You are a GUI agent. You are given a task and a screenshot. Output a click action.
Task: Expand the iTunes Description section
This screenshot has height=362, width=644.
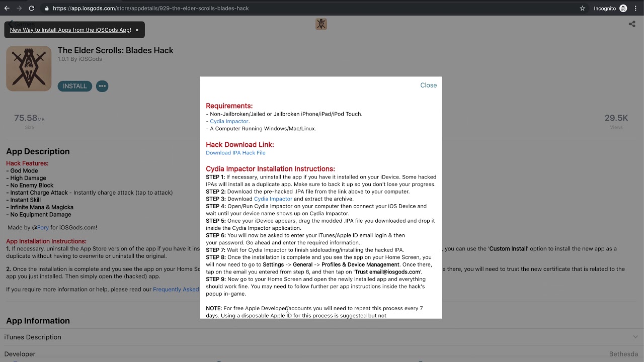click(x=322, y=337)
